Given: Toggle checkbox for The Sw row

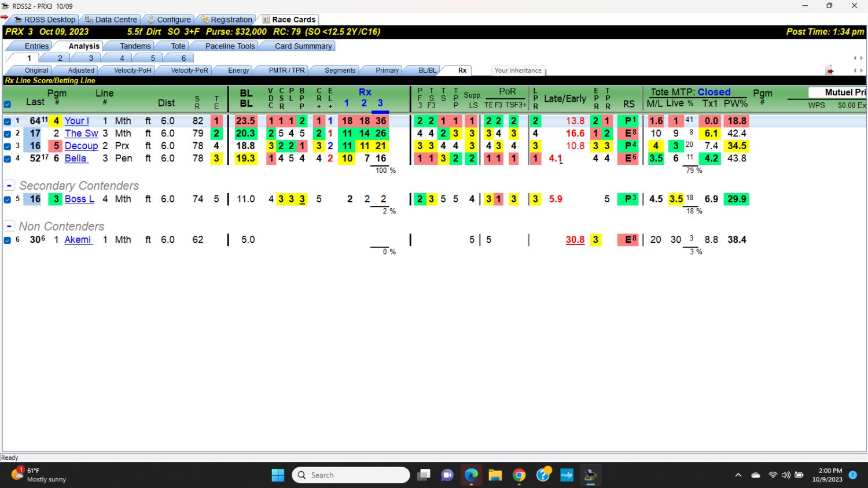Looking at the screenshot, I should (8, 134).
